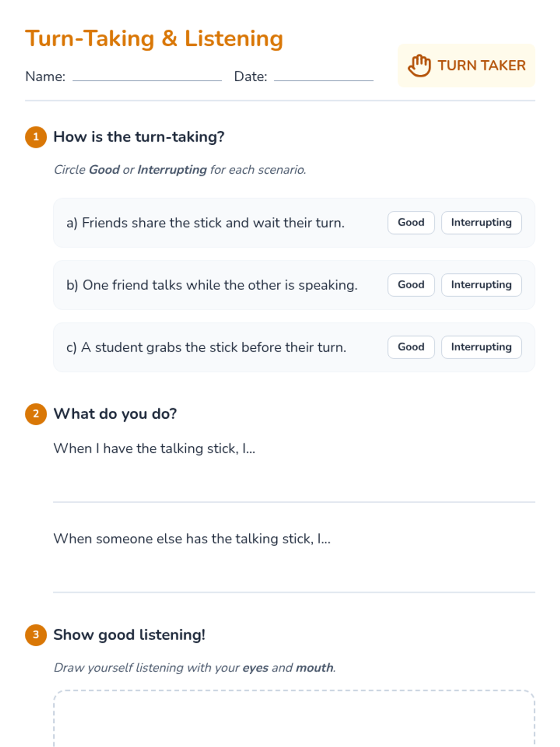
Task: Select Interrupting for scenario a
Action: click(481, 223)
